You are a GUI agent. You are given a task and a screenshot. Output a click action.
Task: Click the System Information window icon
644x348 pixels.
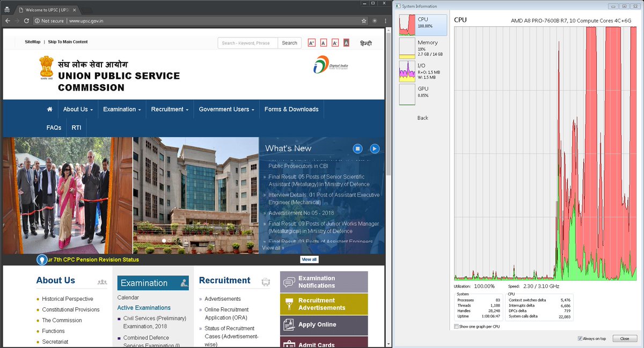click(x=398, y=6)
